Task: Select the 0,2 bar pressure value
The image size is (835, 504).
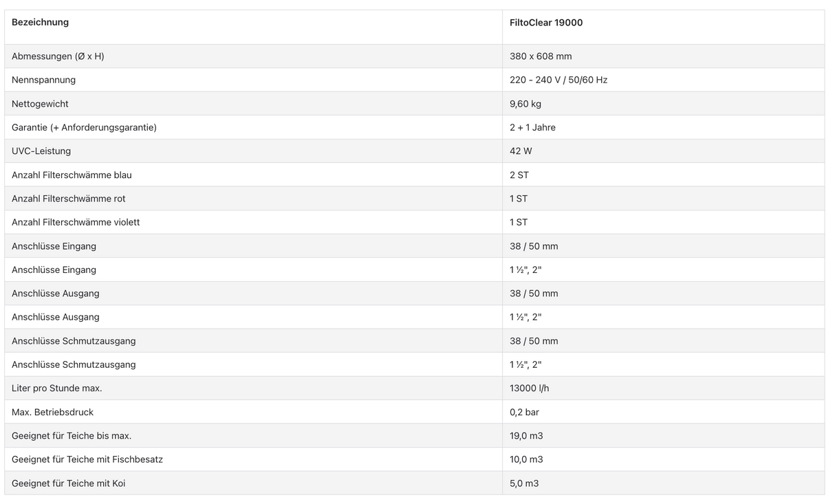Action: (x=524, y=413)
